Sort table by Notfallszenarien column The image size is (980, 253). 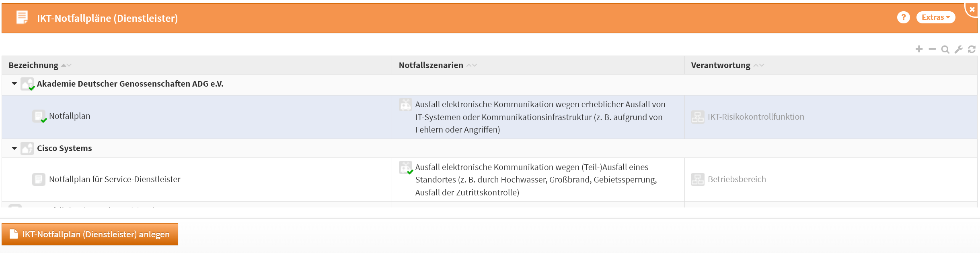431,65
